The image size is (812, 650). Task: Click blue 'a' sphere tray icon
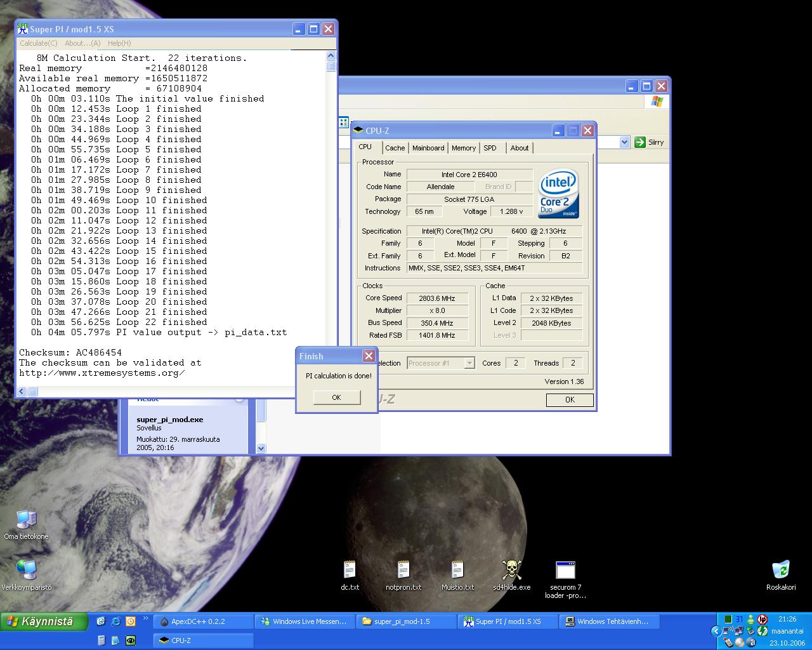(751, 642)
